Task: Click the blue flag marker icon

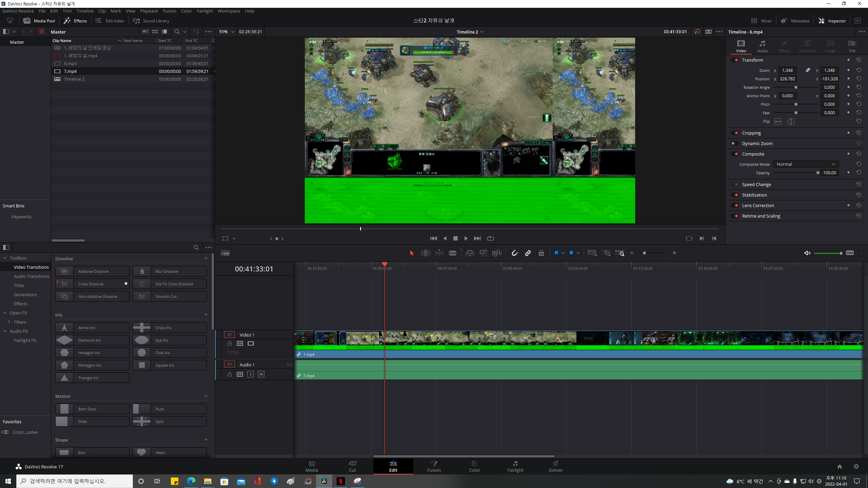Action: (x=556, y=253)
